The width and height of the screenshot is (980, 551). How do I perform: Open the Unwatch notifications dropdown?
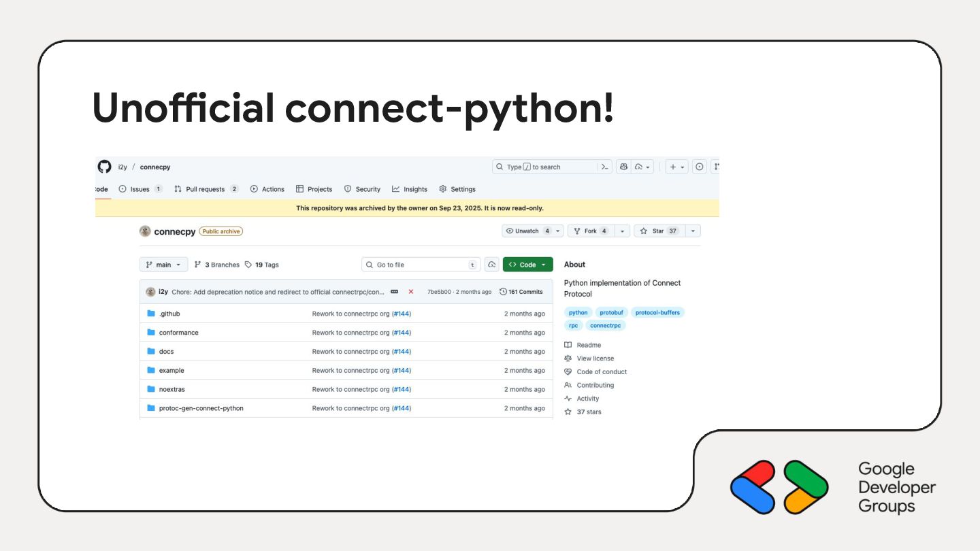click(533, 231)
